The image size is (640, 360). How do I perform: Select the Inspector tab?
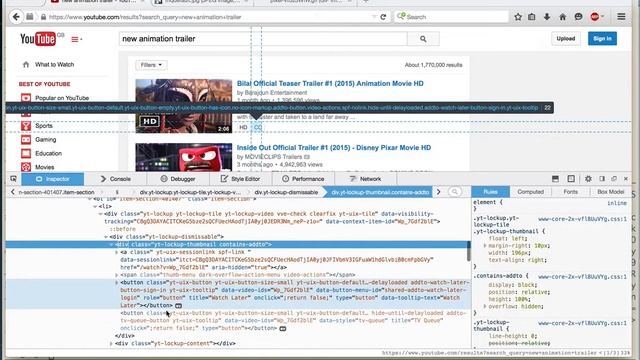pos(53,179)
